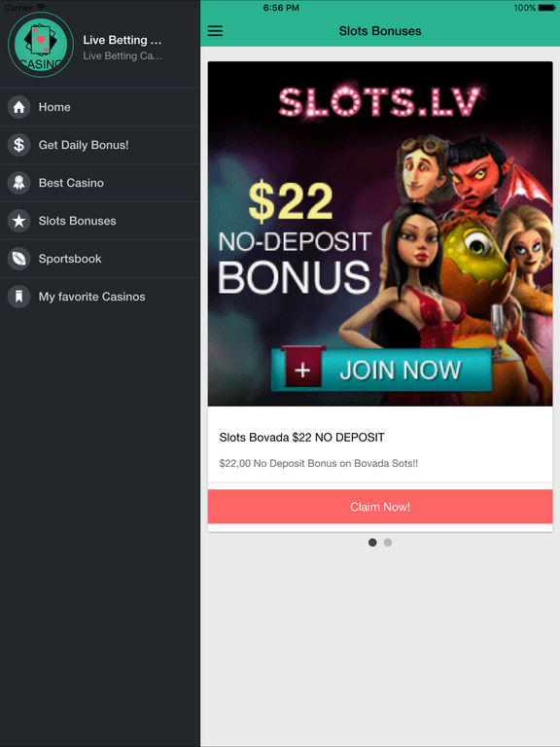Viewport: 560px width, 747px height.
Task: Select the first carousel page dot
Action: pos(372,542)
